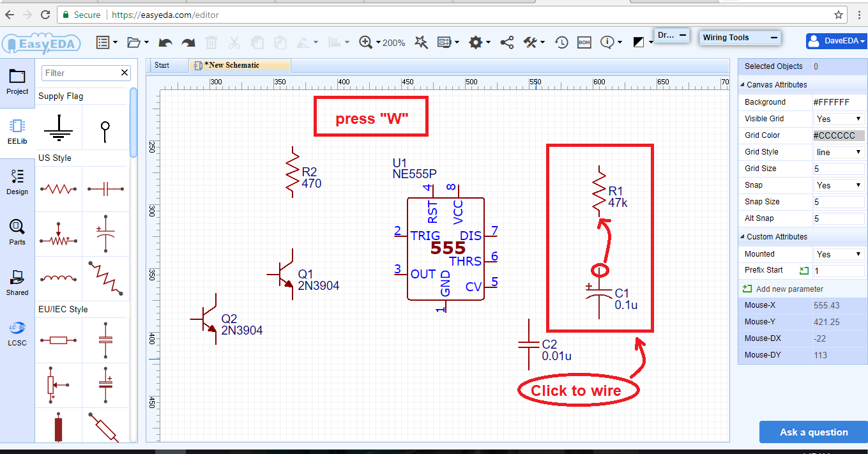This screenshot has height=454, width=868.
Task: Collapse the Canvas Attributes section
Action: [x=741, y=84]
